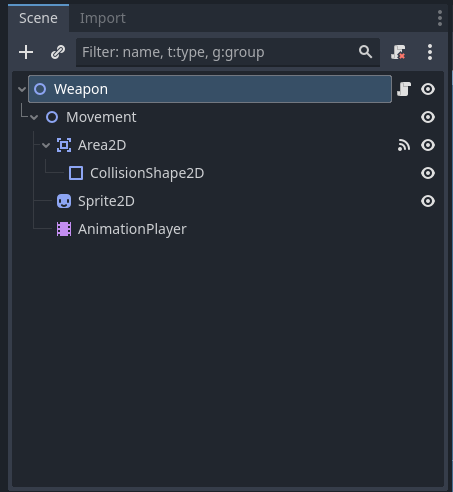Switch to the Import tab
This screenshot has width=453, height=492.
click(x=103, y=18)
